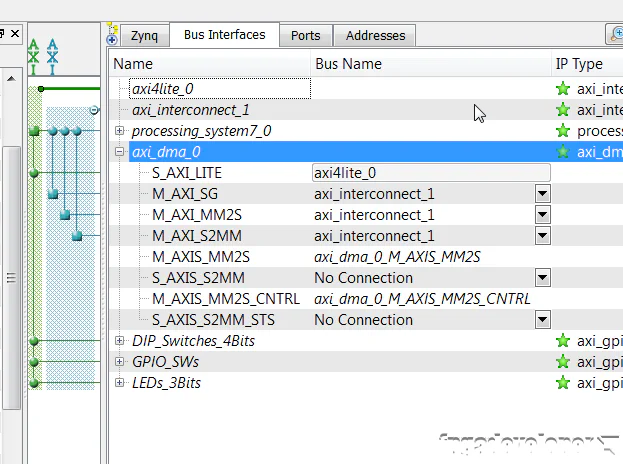
Task: Click the star icon in the LEDs_3Bits row
Action: coord(563,383)
